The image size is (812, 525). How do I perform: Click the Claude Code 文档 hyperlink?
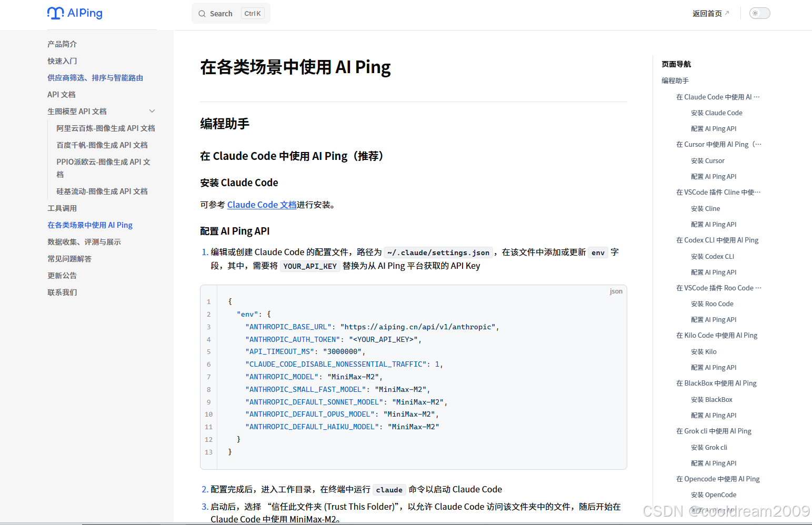point(262,205)
